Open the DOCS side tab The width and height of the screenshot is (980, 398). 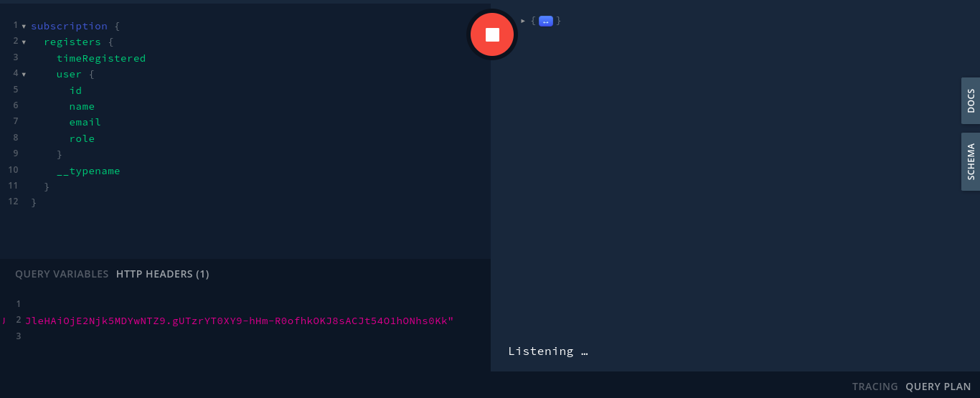tap(971, 101)
